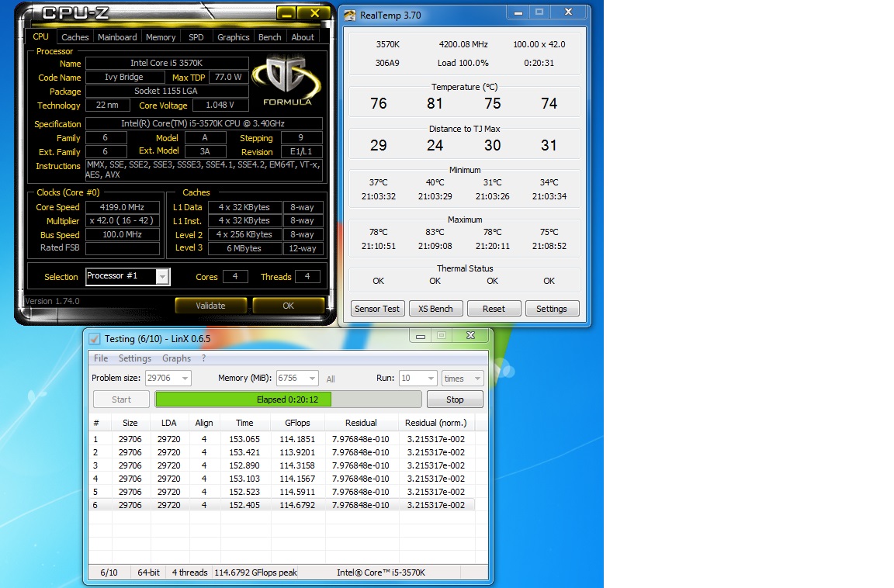894x588 pixels.
Task: Click the Validate button in CPU-Z
Action: (x=210, y=306)
